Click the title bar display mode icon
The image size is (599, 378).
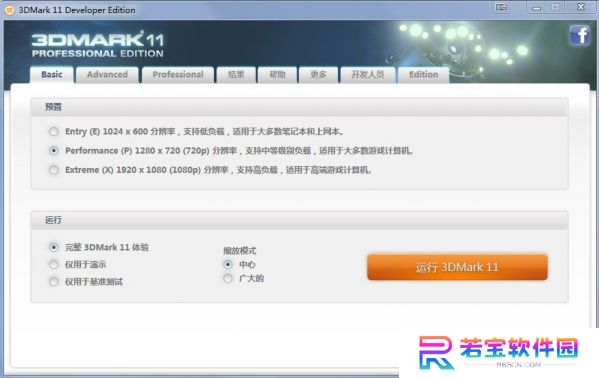501,7
